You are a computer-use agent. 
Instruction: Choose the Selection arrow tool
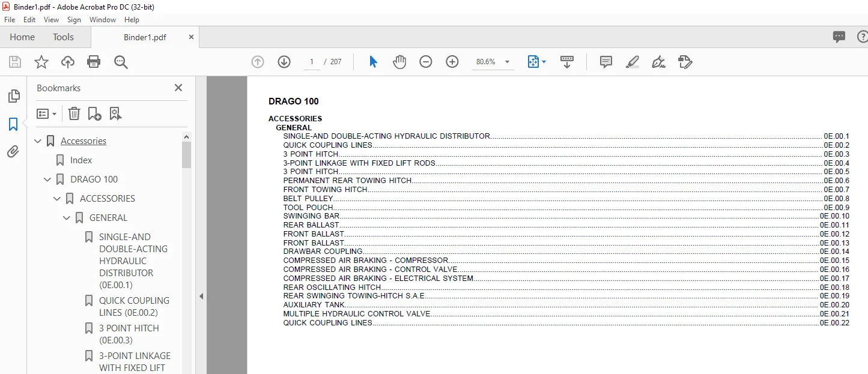click(373, 62)
